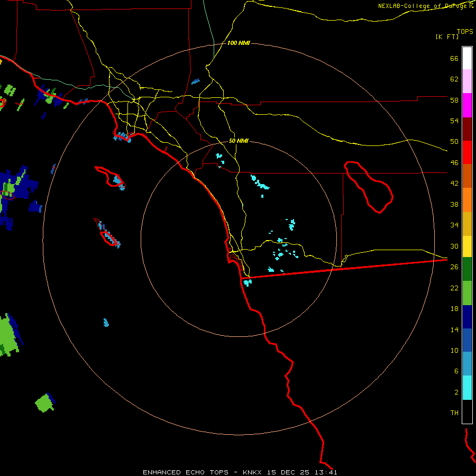Click the medium blue swatch between 10 and 14

click(x=467, y=340)
